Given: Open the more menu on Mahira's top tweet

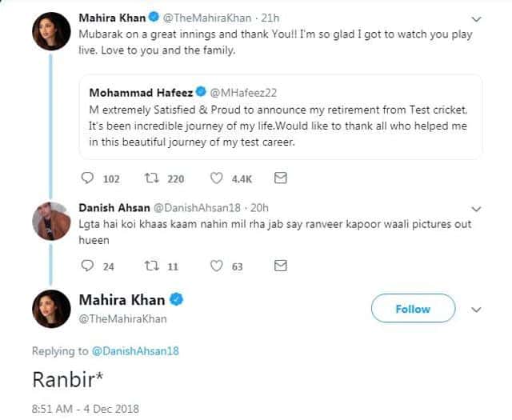Looking at the screenshot, I should click(x=478, y=18).
